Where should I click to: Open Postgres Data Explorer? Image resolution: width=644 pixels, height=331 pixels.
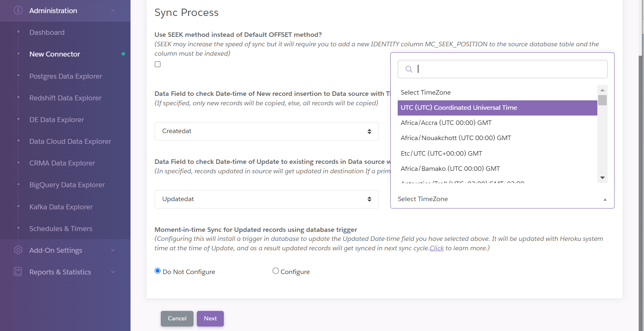click(x=66, y=76)
